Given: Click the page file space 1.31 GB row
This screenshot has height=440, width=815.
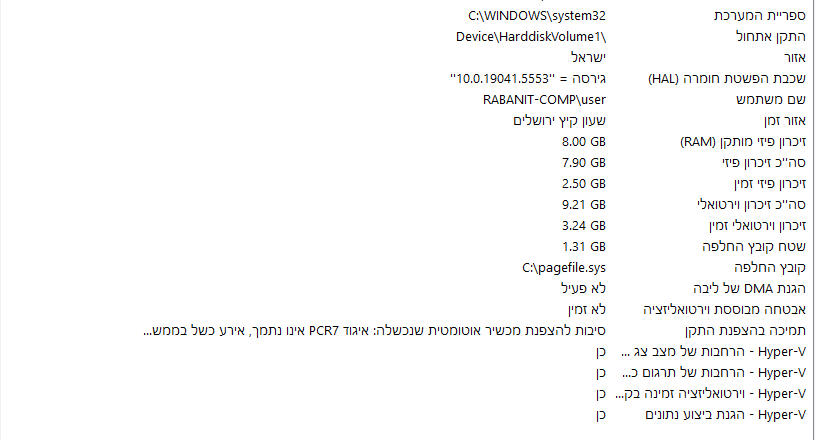Looking at the screenshot, I should click(x=762, y=246).
